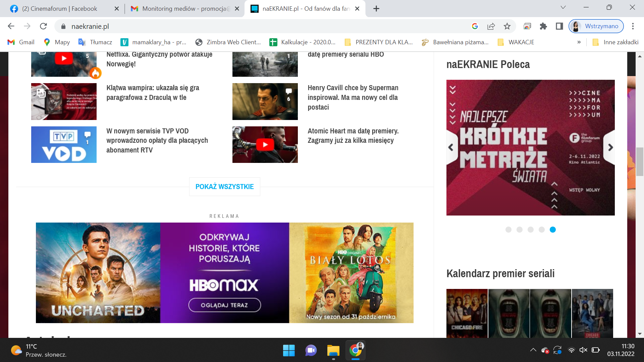The image size is (644, 362).
Task: Open a new browser tab
Action: click(376, 9)
